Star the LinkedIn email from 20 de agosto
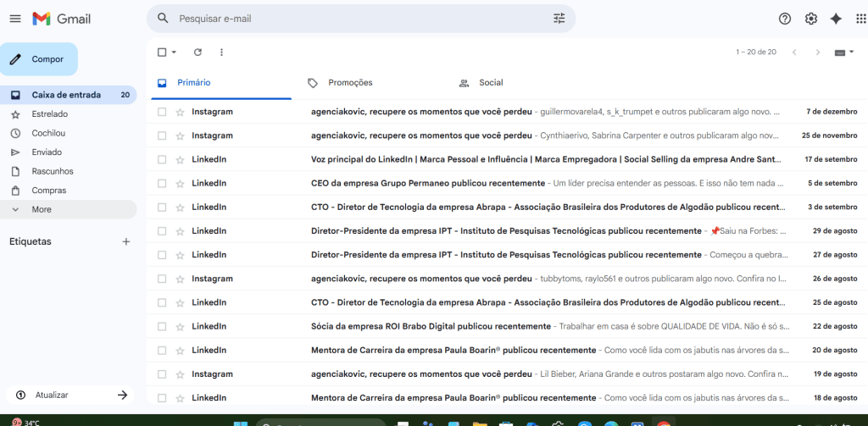 coord(180,351)
